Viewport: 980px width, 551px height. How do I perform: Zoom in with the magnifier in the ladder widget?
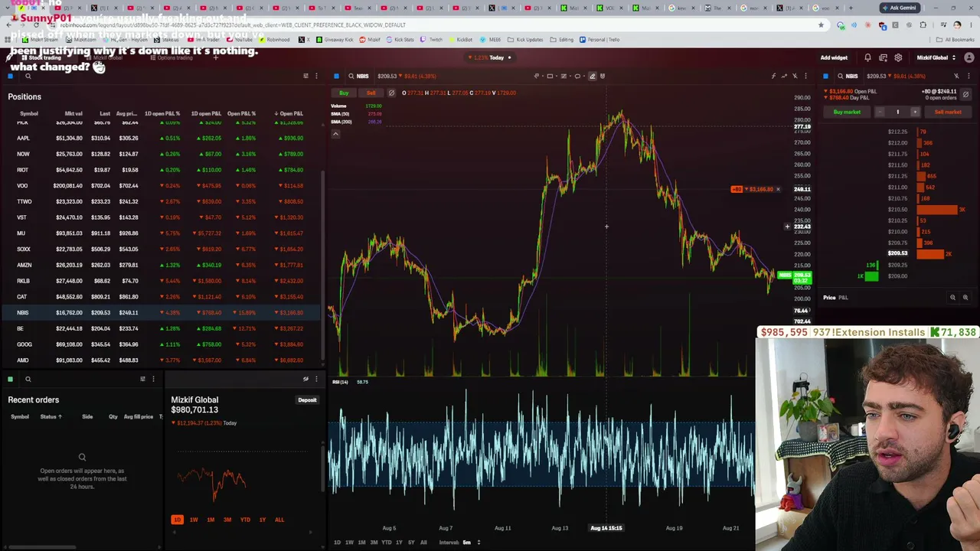coord(965,298)
